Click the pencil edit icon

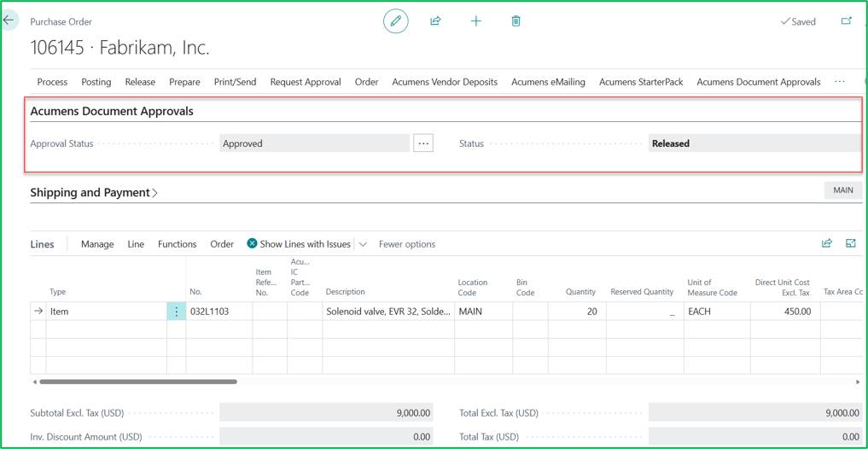coord(396,21)
